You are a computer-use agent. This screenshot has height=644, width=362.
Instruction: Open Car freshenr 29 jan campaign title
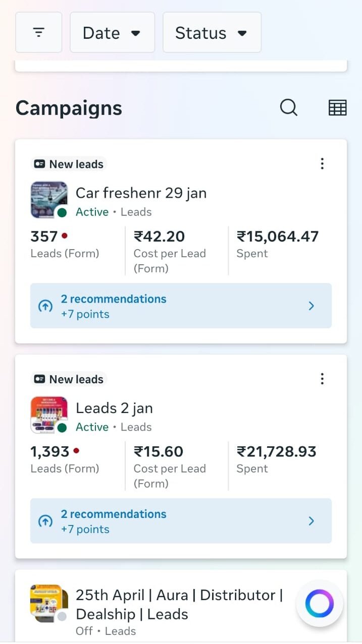(x=141, y=193)
